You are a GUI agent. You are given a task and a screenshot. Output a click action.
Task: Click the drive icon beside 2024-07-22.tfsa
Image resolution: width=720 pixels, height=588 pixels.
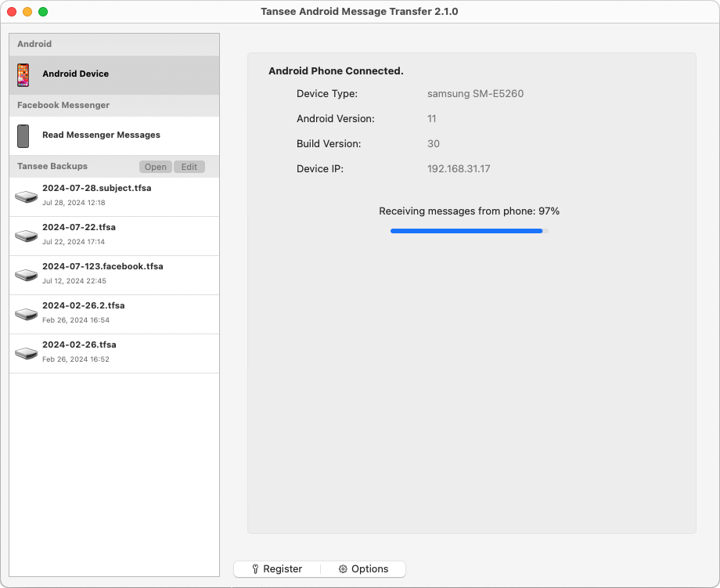coord(26,236)
